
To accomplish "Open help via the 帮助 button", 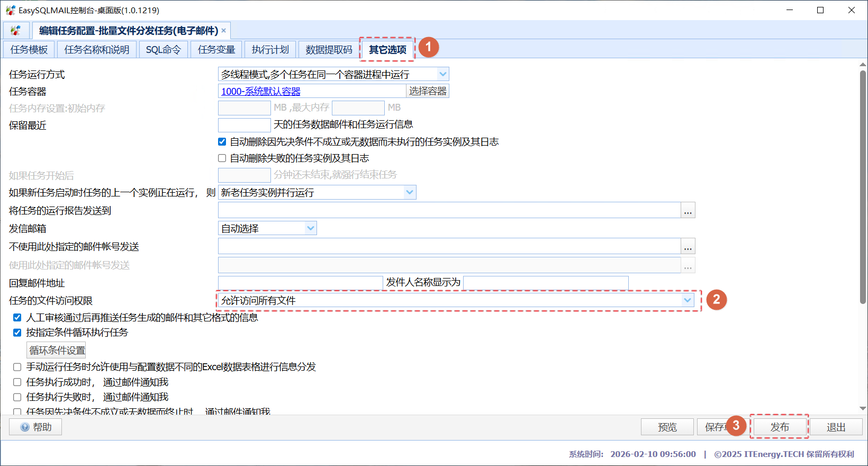I will click(35, 427).
